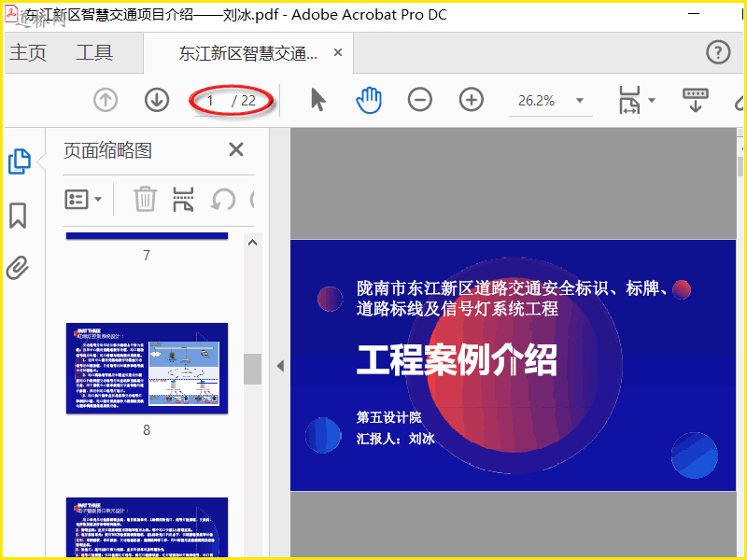Click the slide heading beginning 陇南市东江新区道路交通
This screenshot has width=747, height=560.
(x=512, y=299)
